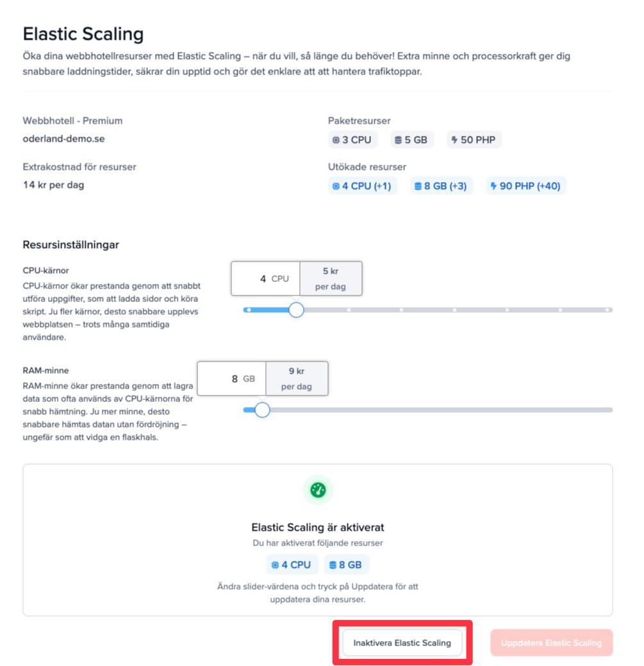This screenshot has height=666, width=644.
Task: Click the chip icon in the activated 4 CPU badge
Action: [275, 565]
